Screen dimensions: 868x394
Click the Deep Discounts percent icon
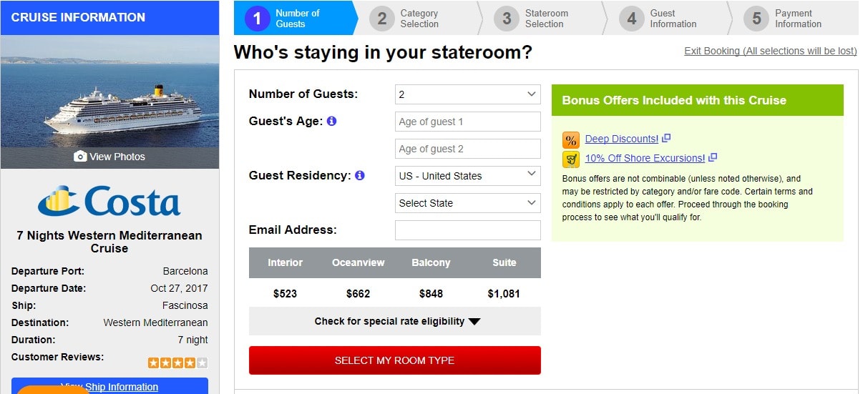571,139
